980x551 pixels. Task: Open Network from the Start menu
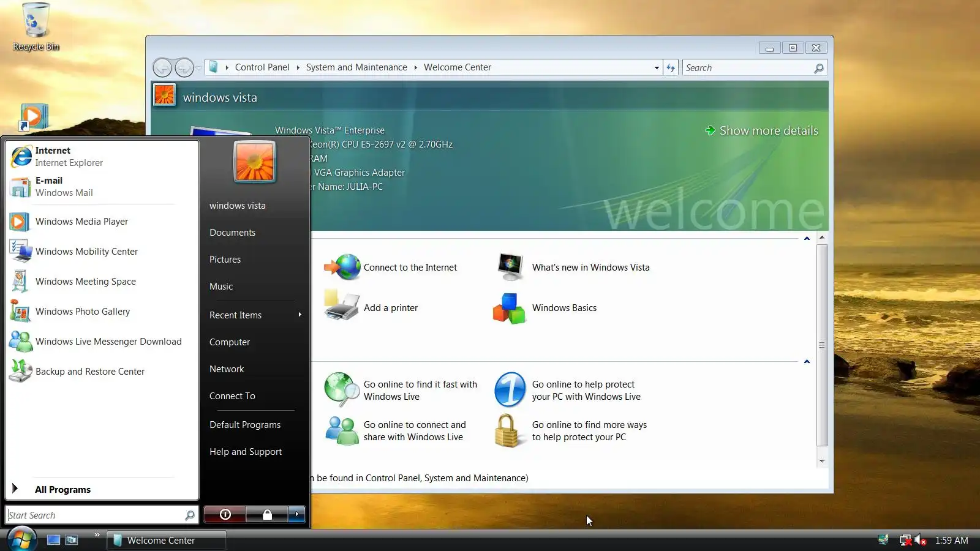click(227, 369)
